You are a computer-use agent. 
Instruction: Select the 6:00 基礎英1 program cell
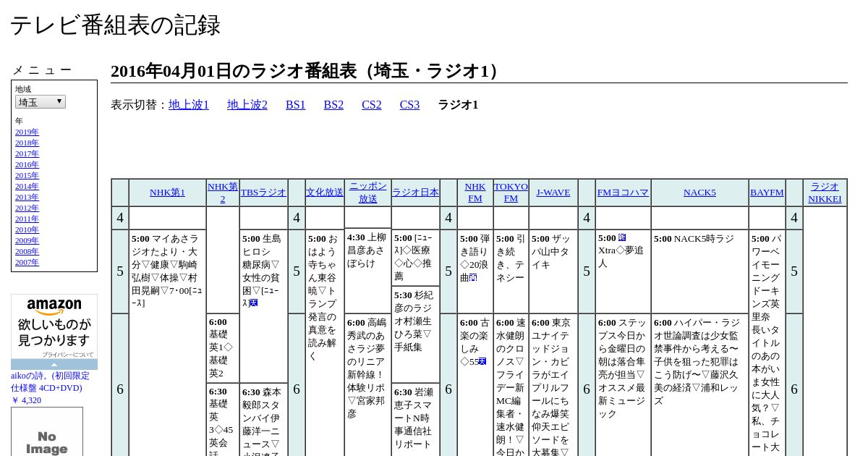coord(223,348)
